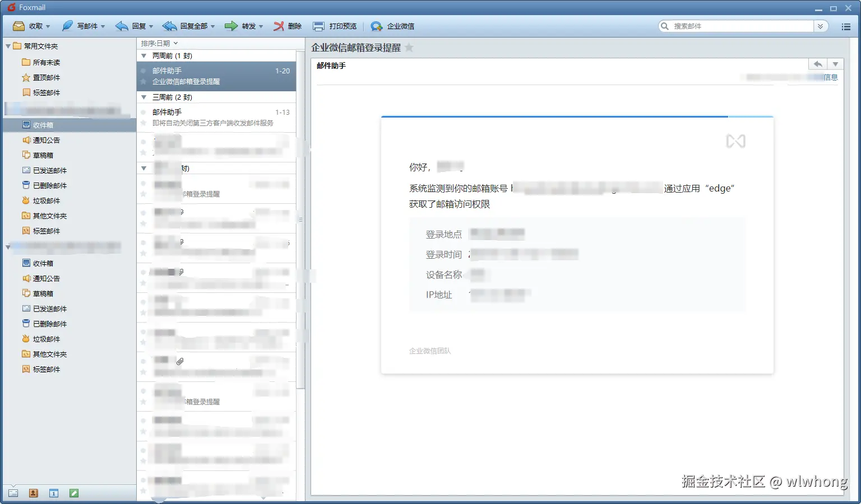Open the 所有未读 folder
Viewport: 861px width, 504px height.
click(40, 62)
